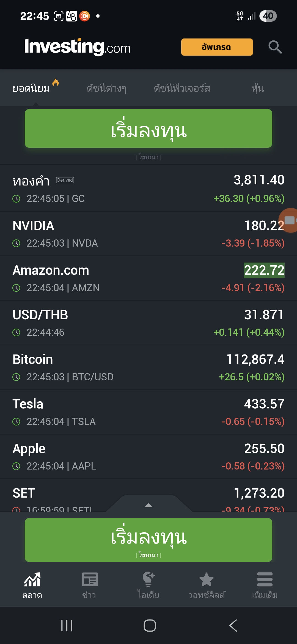Tap the top green เริ่มลงทุน banner

(148, 129)
